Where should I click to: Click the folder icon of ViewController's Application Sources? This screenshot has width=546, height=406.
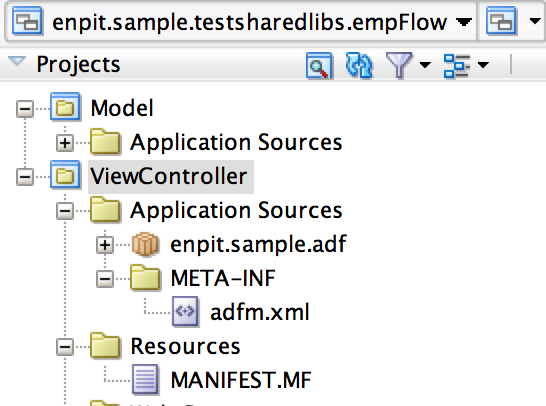pyautogui.click(x=105, y=209)
